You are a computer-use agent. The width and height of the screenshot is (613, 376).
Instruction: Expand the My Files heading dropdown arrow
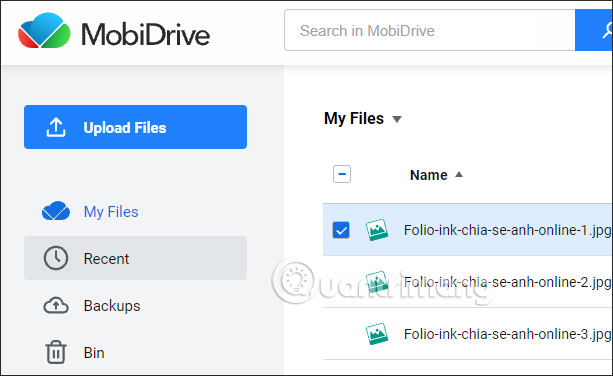tap(397, 119)
